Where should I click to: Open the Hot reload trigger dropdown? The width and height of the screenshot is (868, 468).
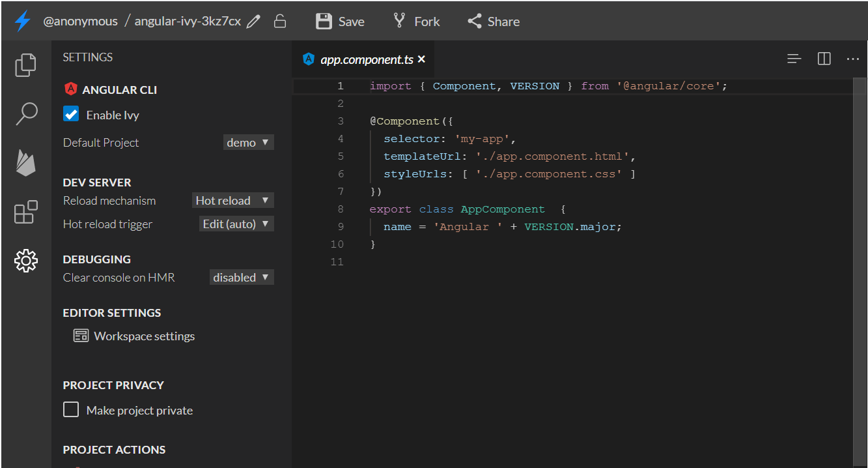236,224
